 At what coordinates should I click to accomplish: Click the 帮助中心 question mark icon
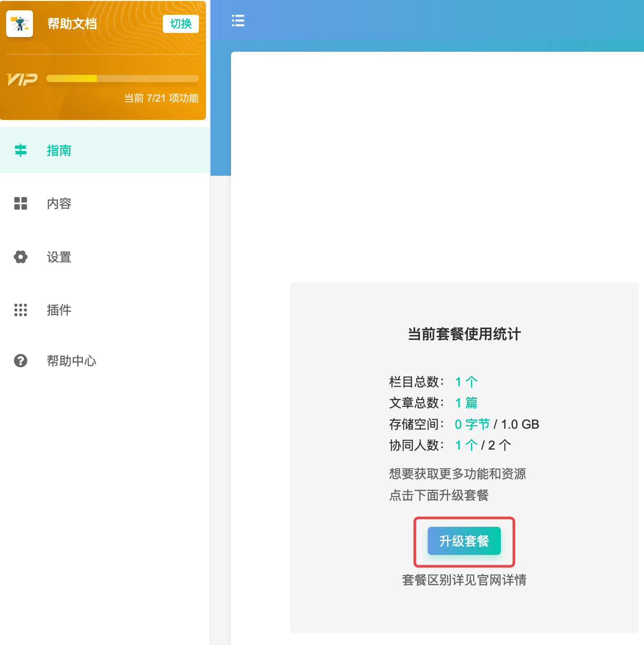pos(21,360)
